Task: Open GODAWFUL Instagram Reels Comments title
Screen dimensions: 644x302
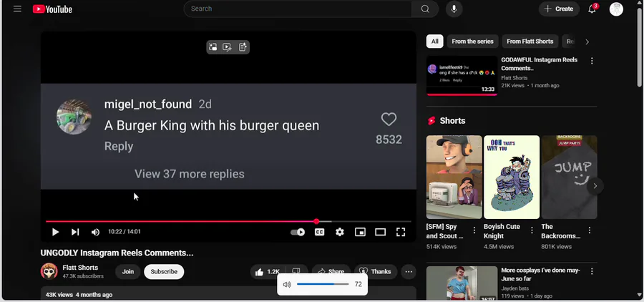Action: 540,64
